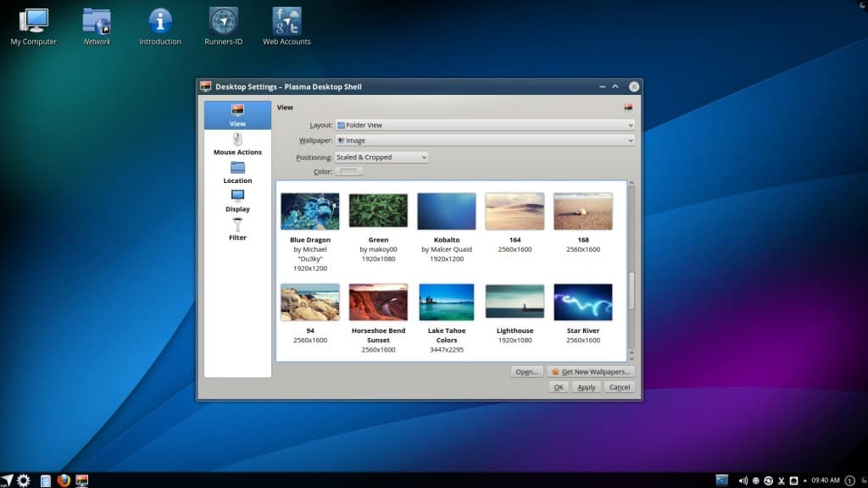Open the Color picker swatch button
Image resolution: width=868 pixels, height=488 pixels.
pyautogui.click(x=349, y=172)
